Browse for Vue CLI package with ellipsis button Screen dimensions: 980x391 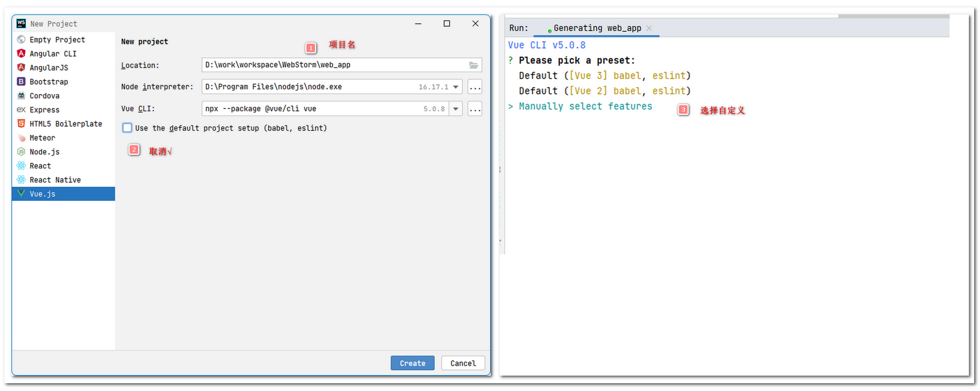coord(475,109)
